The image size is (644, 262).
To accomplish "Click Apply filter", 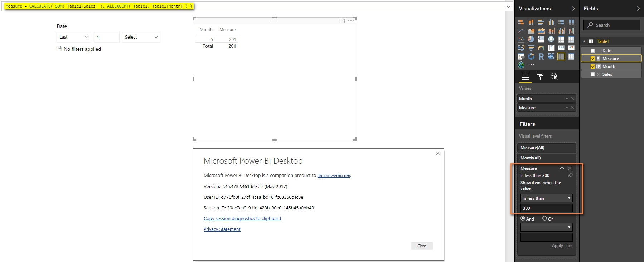I will click(562, 246).
